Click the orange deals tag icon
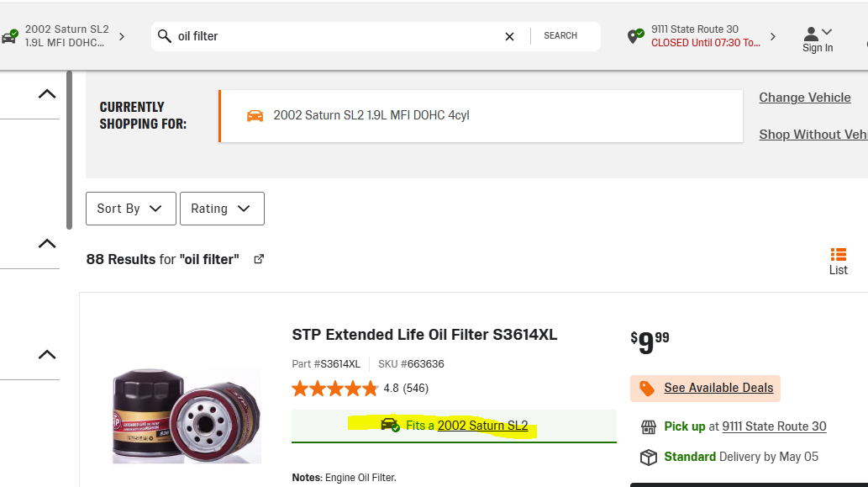The width and height of the screenshot is (868, 487). coord(647,388)
